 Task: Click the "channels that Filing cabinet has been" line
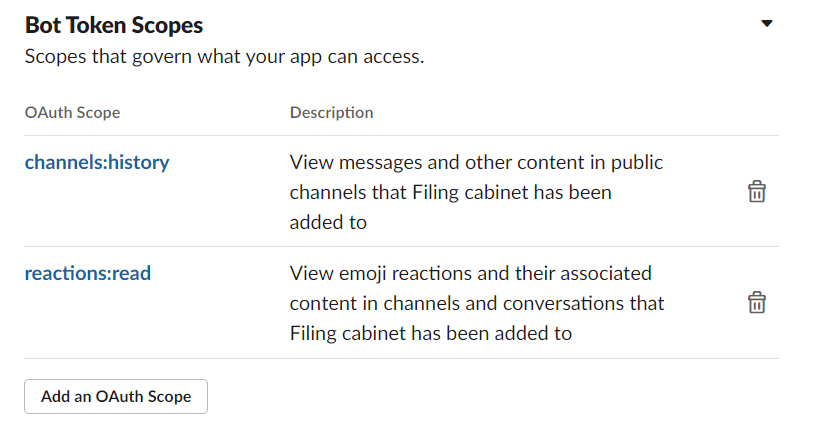point(450,192)
